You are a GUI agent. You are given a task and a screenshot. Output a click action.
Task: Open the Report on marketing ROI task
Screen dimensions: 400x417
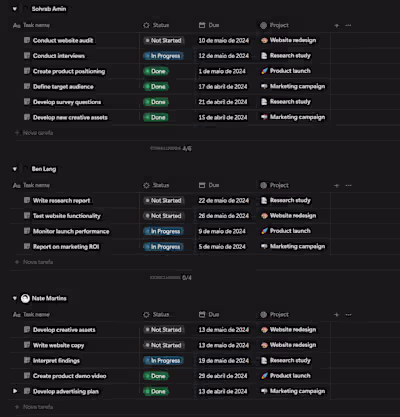click(x=66, y=246)
